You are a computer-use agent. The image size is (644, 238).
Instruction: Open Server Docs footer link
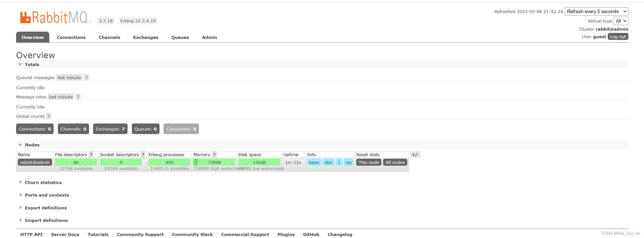pos(65,234)
